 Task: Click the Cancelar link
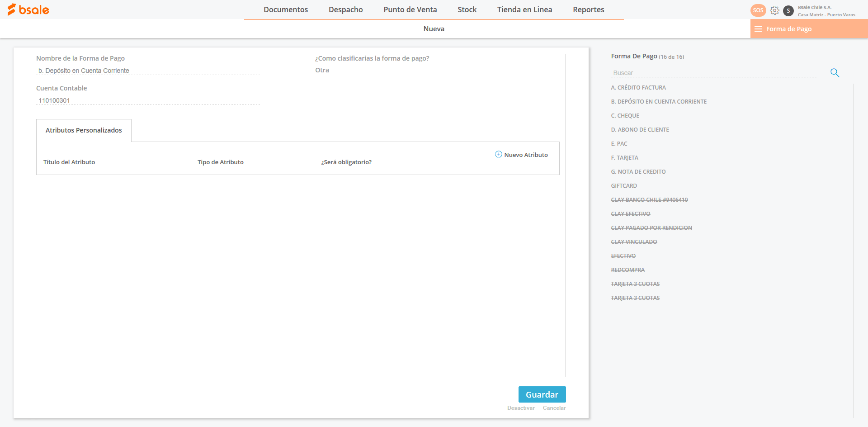[554, 408]
